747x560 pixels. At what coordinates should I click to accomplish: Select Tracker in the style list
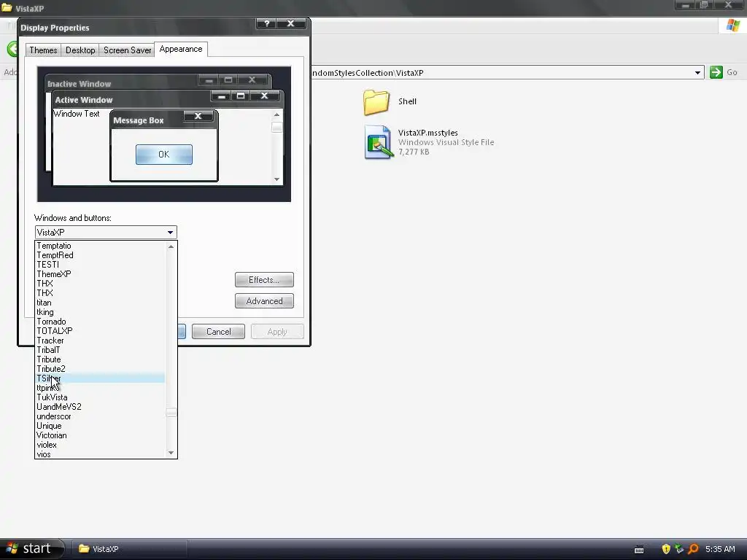[x=101, y=341]
